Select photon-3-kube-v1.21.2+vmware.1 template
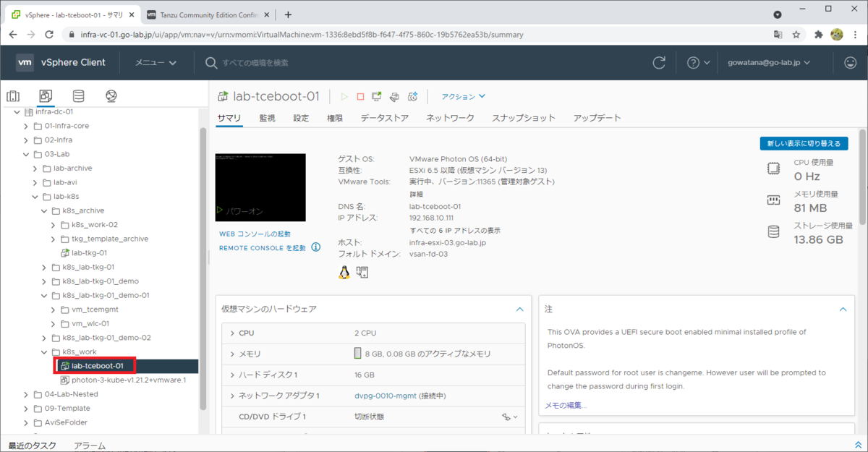Image resolution: width=868 pixels, height=452 pixels. (x=129, y=380)
